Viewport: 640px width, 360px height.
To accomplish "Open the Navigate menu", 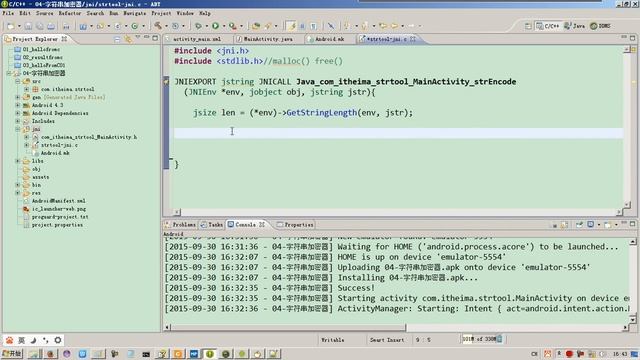I will pos(134,13).
